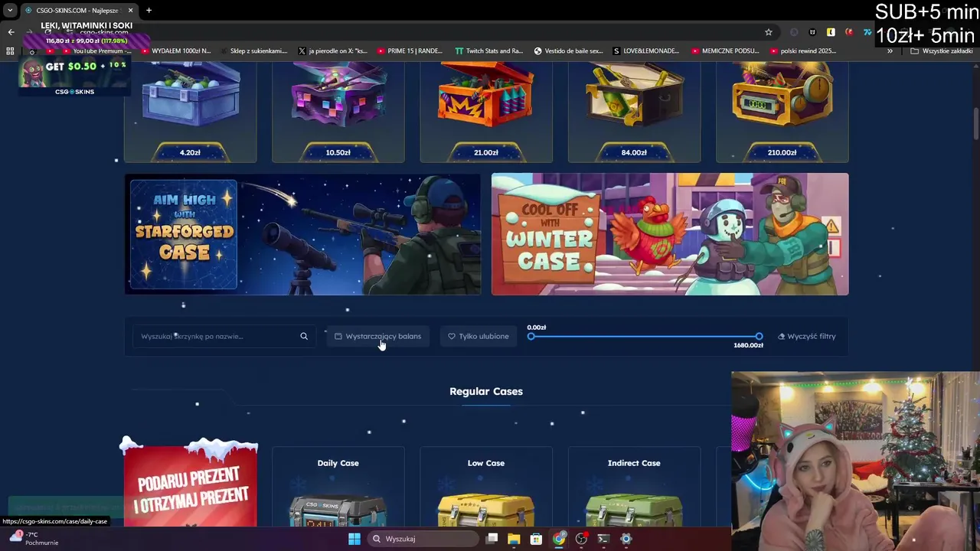980x551 pixels.
Task: Open a new browser tab
Action: (149, 10)
